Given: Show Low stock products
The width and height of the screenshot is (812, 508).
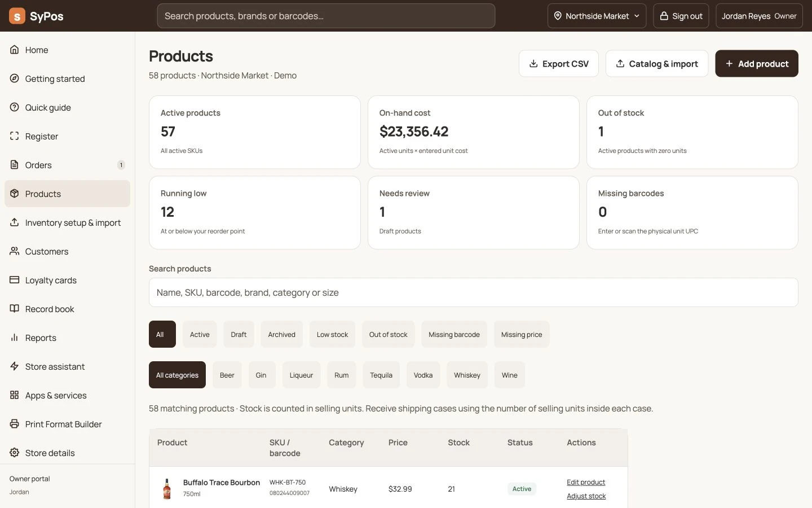Looking at the screenshot, I should pos(332,334).
